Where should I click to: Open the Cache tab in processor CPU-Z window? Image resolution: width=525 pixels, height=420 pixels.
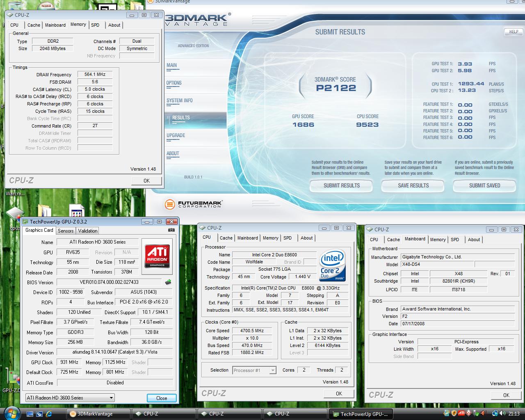[226, 238]
